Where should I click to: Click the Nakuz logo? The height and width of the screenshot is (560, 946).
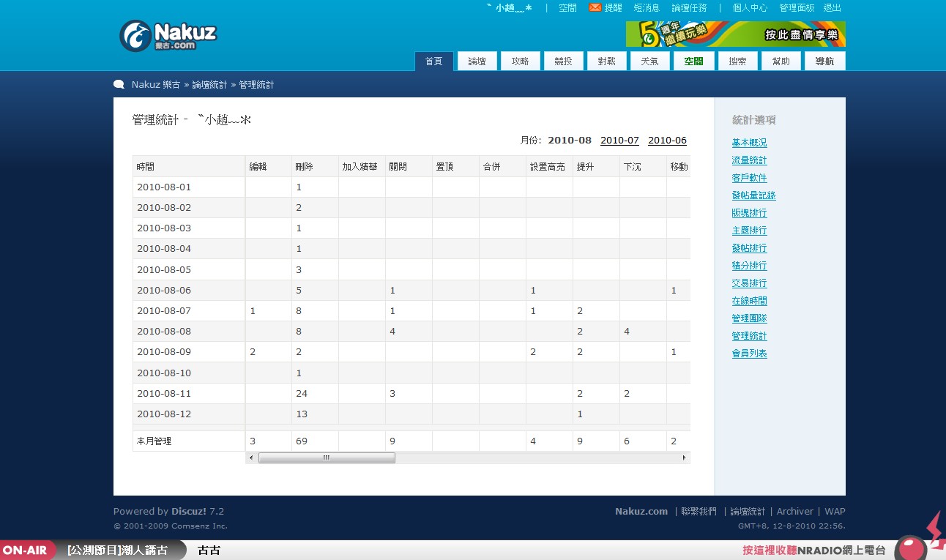coord(168,36)
